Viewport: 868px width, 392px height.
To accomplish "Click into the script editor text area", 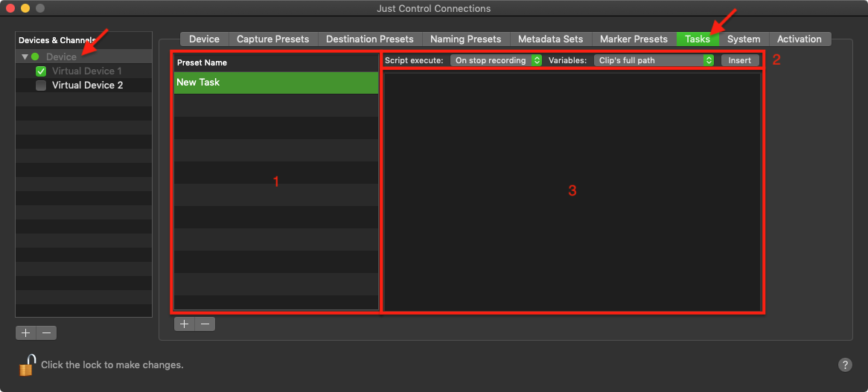I will (572, 191).
